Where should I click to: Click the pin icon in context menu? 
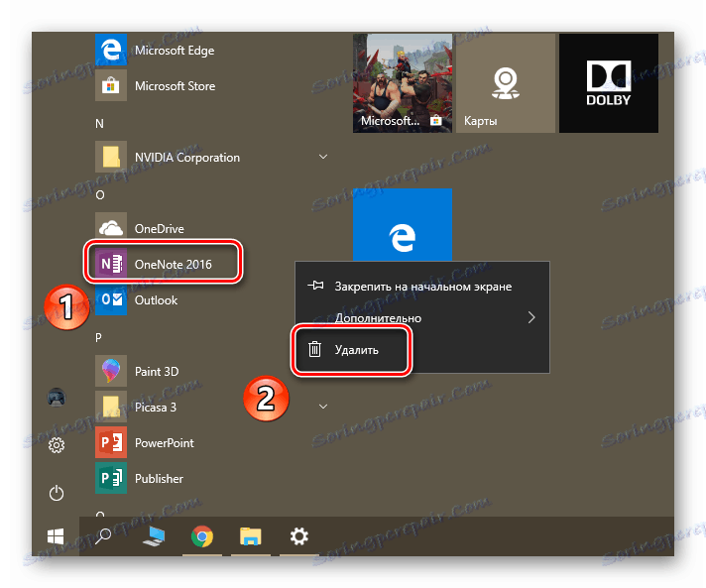(315, 286)
